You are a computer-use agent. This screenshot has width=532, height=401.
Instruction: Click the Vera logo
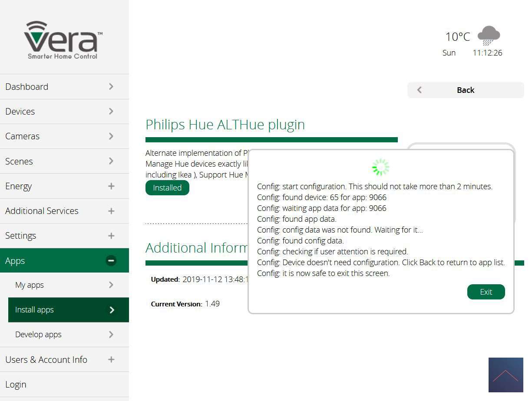[63, 40]
